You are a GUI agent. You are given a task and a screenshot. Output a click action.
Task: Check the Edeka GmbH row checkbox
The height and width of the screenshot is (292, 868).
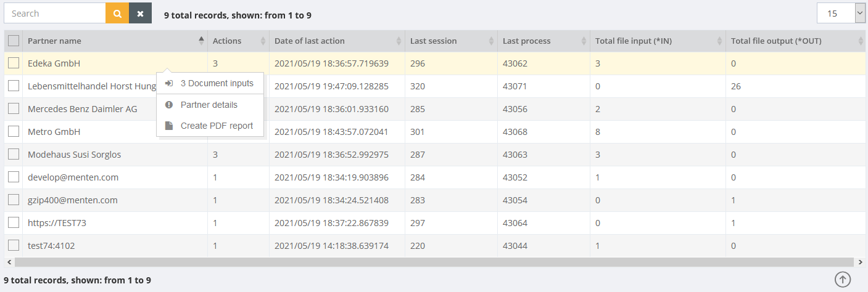[x=14, y=63]
